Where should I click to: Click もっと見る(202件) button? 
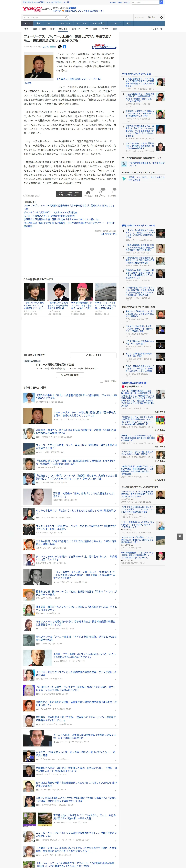(x=70, y=375)
